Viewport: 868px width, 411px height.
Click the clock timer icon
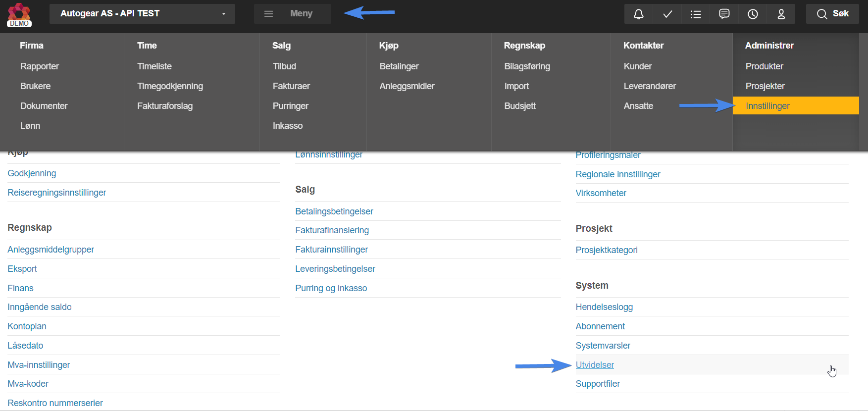tap(753, 14)
